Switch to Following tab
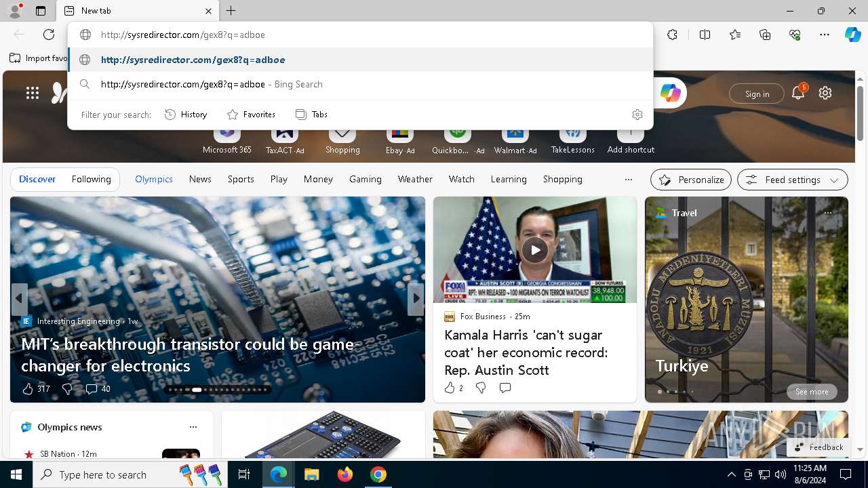The image size is (868, 488). point(91,179)
